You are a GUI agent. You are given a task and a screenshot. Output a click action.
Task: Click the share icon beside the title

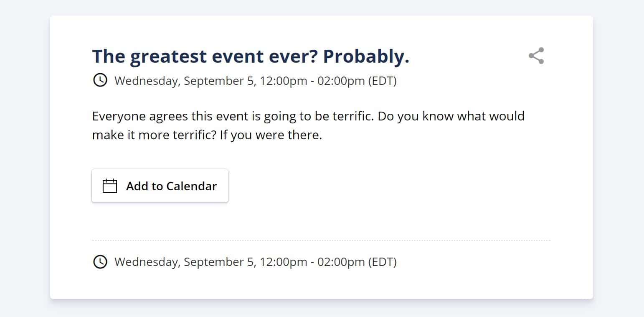tap(536, 56)
